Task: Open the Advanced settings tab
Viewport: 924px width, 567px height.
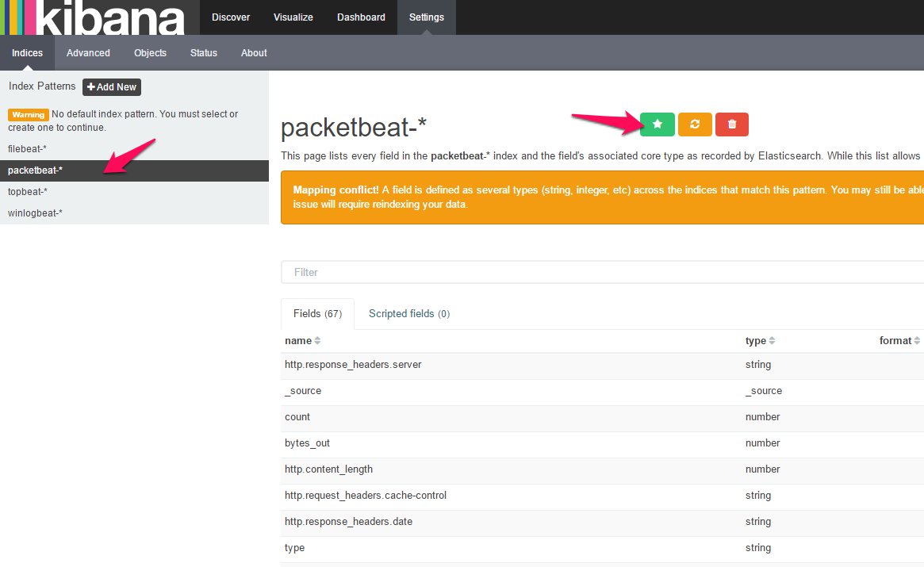Action: 87,52
